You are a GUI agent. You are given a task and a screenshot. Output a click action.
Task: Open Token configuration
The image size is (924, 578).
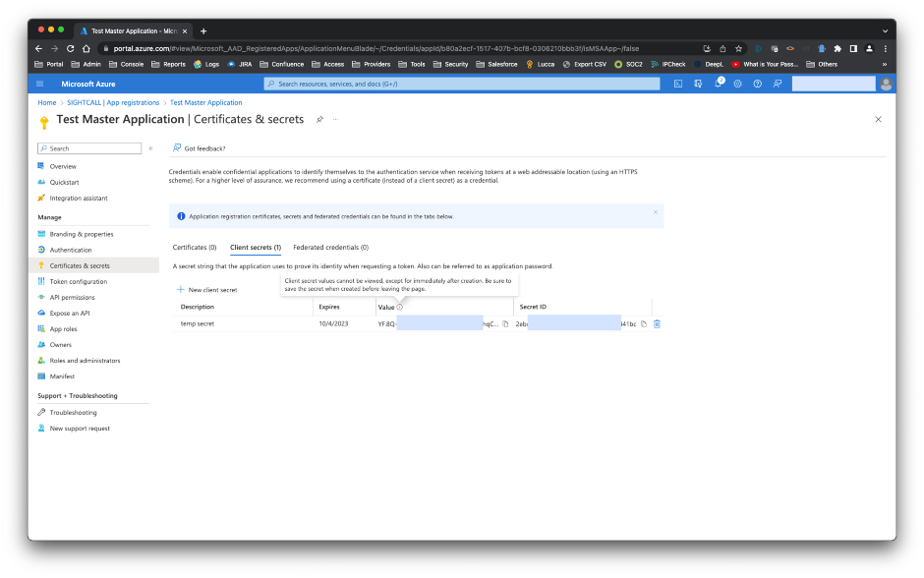click(x=79, y=282)
